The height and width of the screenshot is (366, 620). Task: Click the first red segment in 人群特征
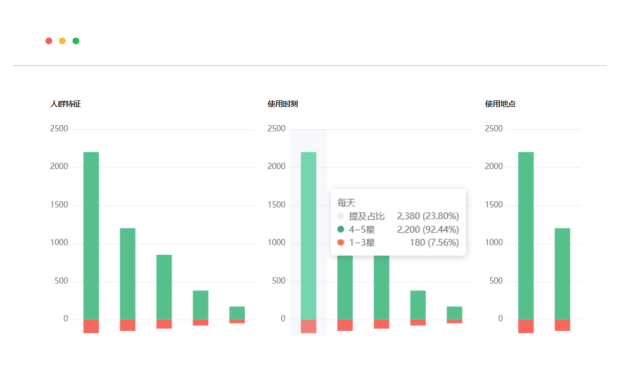coord(91,326)
